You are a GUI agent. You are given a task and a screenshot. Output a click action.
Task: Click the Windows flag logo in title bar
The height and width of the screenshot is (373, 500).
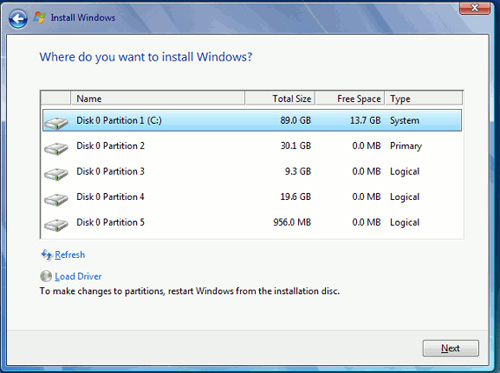[40, 17]
